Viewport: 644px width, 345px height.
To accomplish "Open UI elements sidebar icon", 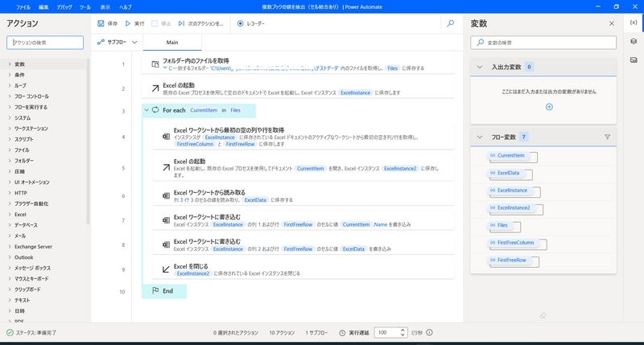I will 634,42.
